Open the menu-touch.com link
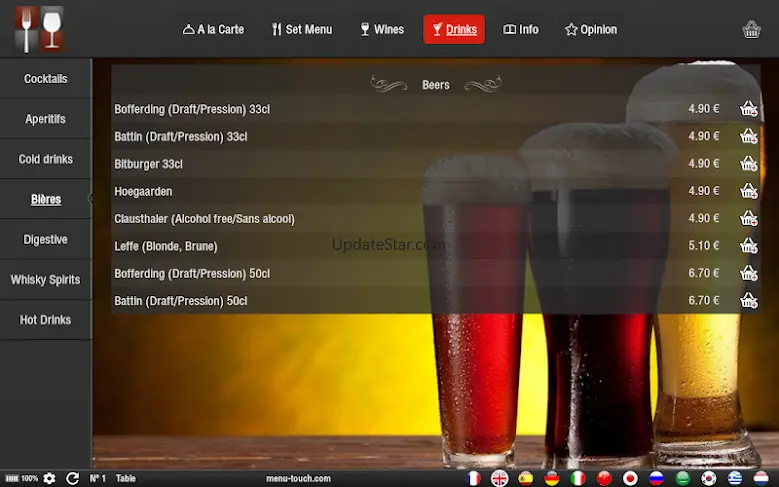 [298, 479]
